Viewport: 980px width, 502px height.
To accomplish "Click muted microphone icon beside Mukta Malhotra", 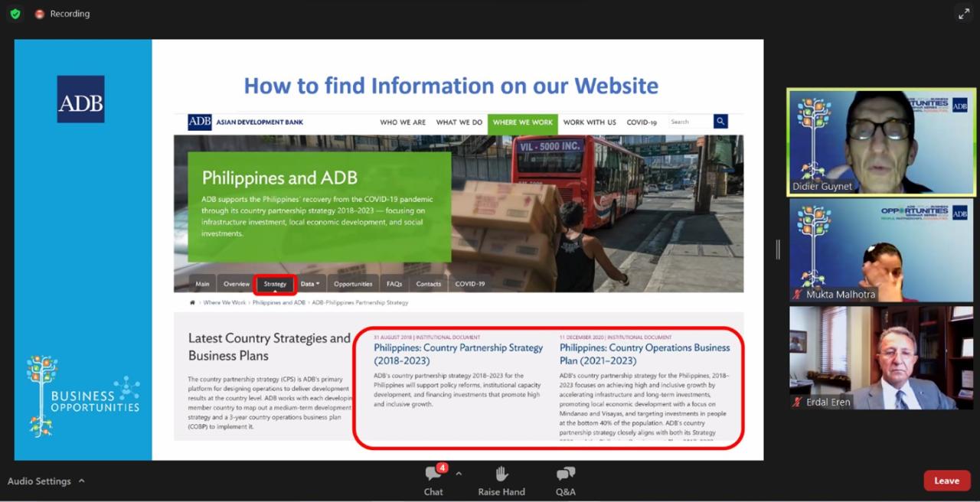I will point(798,295).
